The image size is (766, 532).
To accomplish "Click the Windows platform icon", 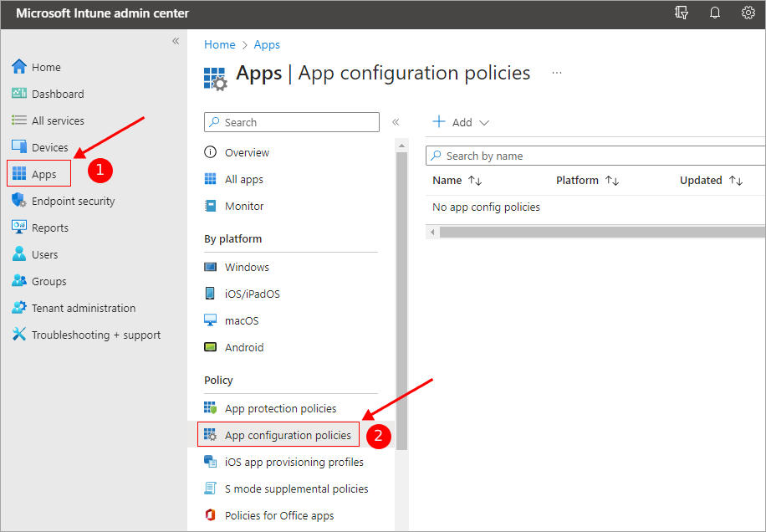I will coord(210,267).
